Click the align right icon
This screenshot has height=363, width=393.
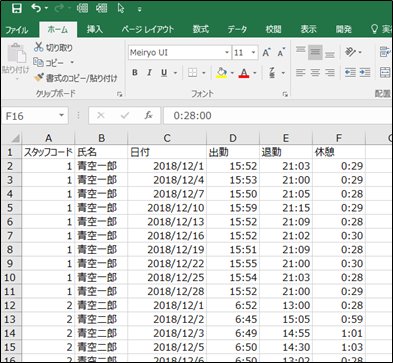tap(330, 72)
